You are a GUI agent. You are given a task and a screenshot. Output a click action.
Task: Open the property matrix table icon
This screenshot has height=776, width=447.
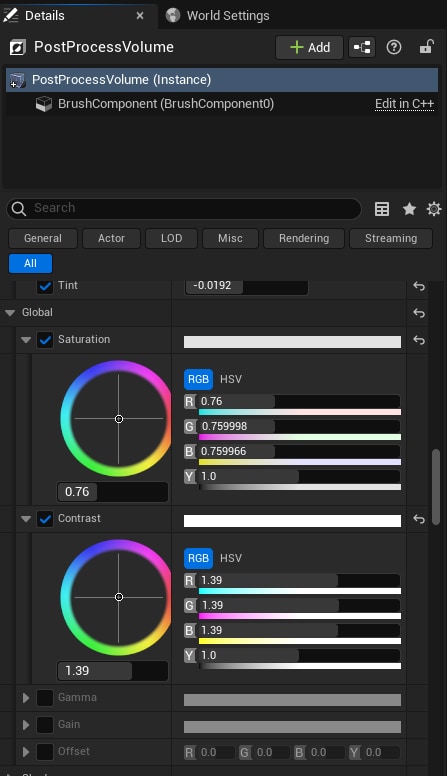point(382,209)
